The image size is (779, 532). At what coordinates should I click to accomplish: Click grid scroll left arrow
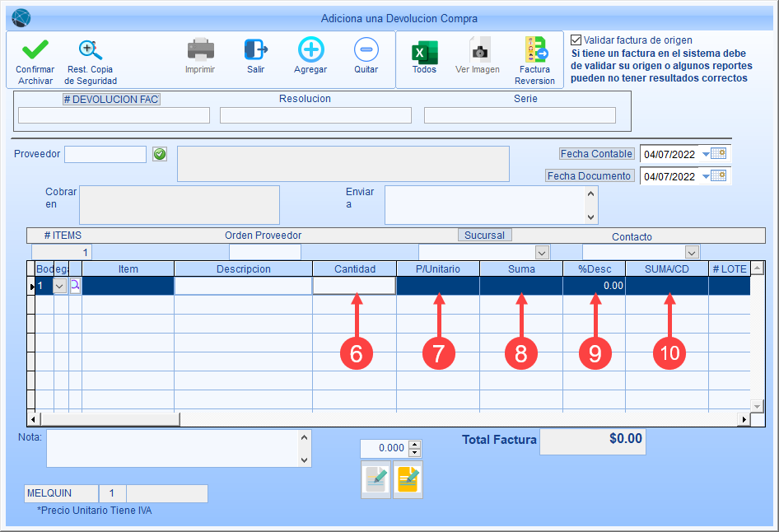(33, 419)
